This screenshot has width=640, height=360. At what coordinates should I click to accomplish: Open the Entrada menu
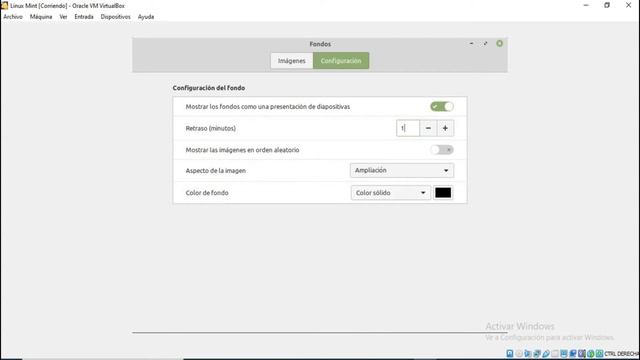click(84, 17)
